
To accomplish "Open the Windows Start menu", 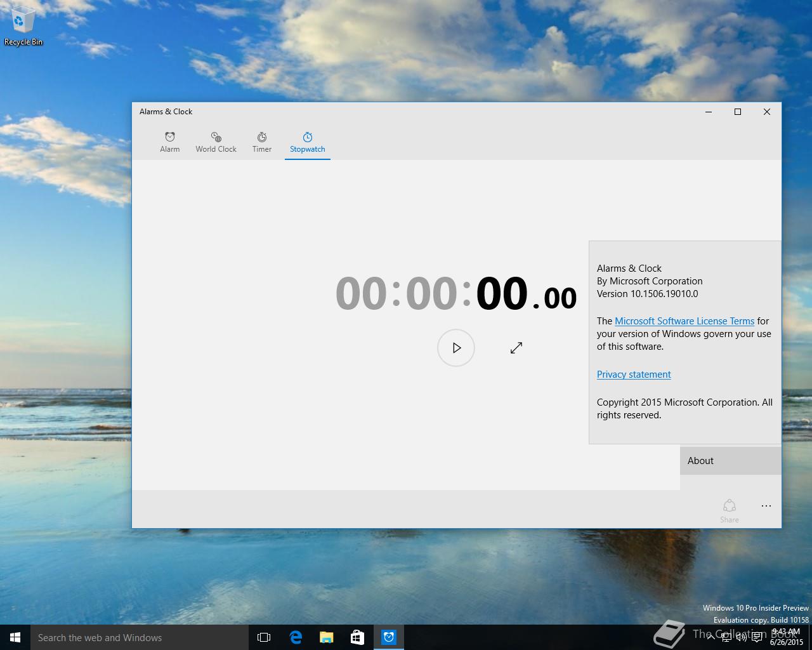I will click(x=15, y=637).
